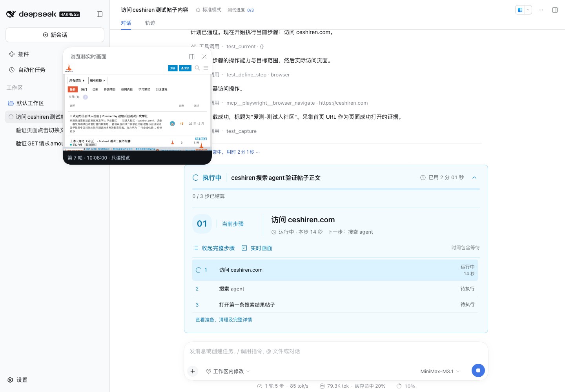Open the 验证页面点击切换 conversation
This screenshot has width=565, height=392.
tap(39, 130)
